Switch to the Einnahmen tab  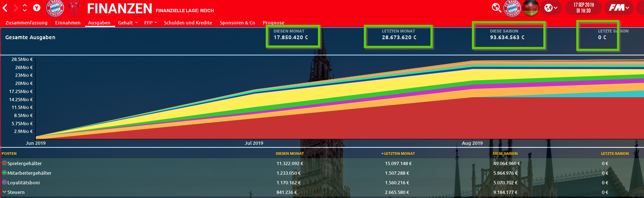(68, 23)
